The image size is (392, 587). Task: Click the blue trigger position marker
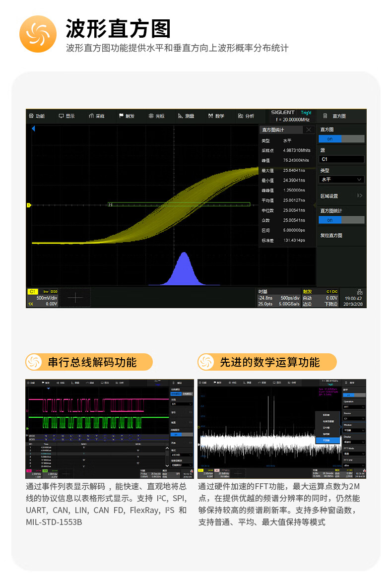tap(33, 129)
